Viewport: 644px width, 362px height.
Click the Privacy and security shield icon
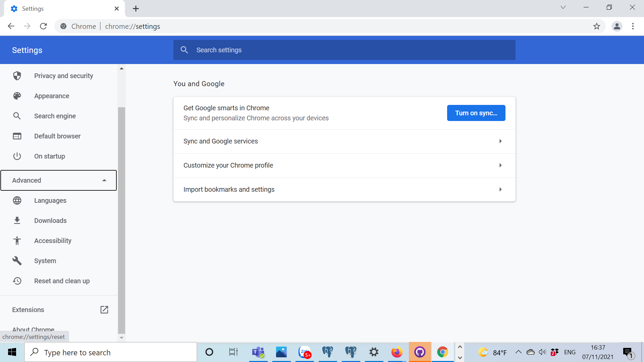(17, 76)
